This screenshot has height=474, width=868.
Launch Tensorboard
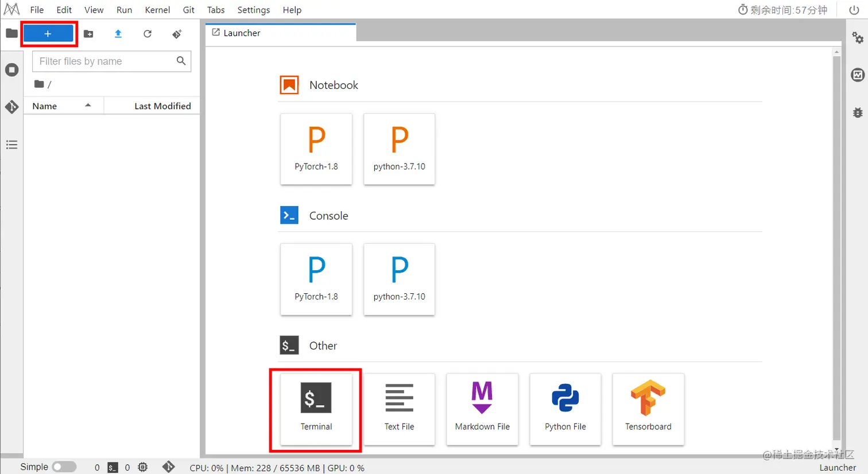click(x=648, y=409)
